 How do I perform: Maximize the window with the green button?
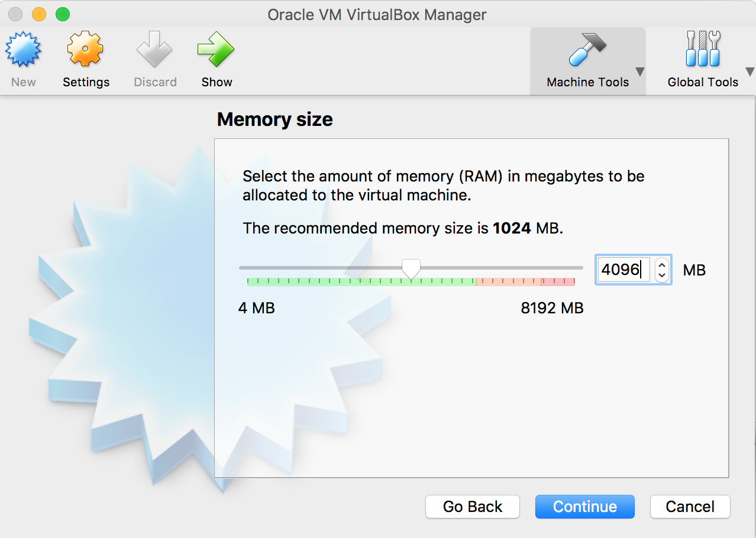point(62,14)
